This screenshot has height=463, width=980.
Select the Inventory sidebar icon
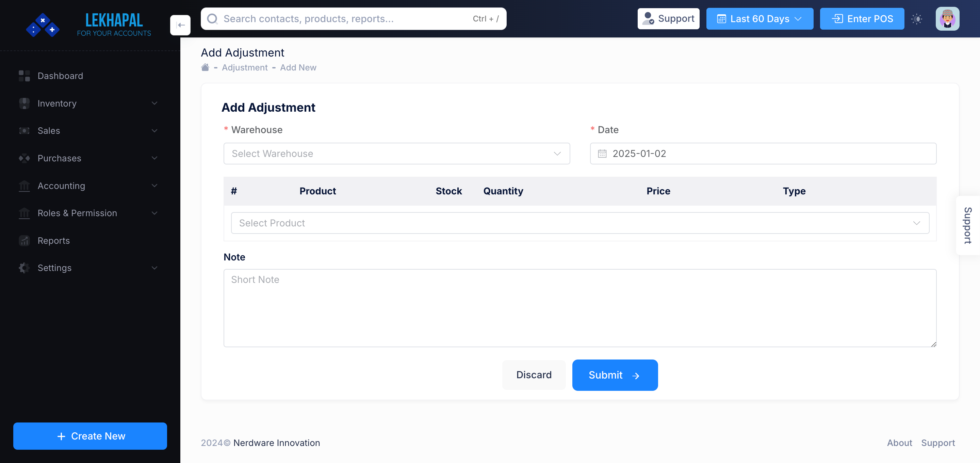(24, 103)
